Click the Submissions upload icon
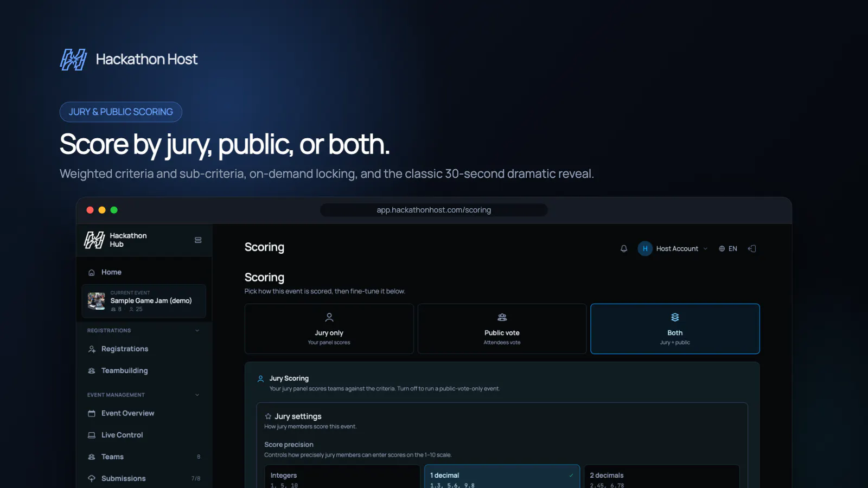The width and height of the screenshot is (868, 488). (92, 479)
